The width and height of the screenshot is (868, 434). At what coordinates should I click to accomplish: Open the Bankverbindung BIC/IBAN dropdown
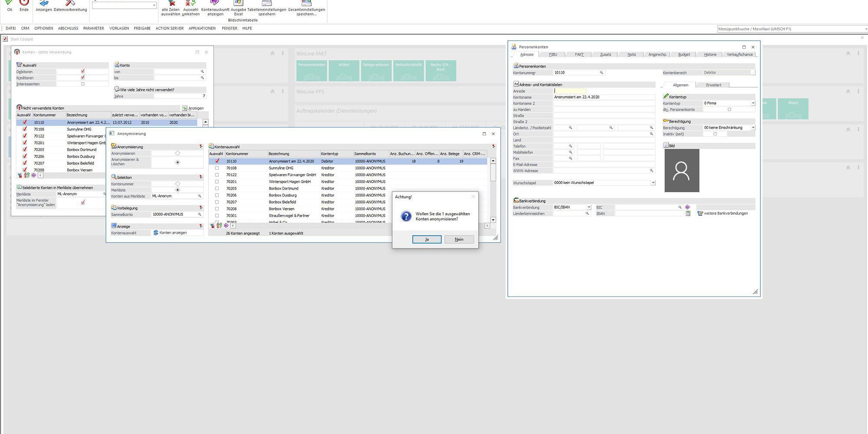(589, 207)
